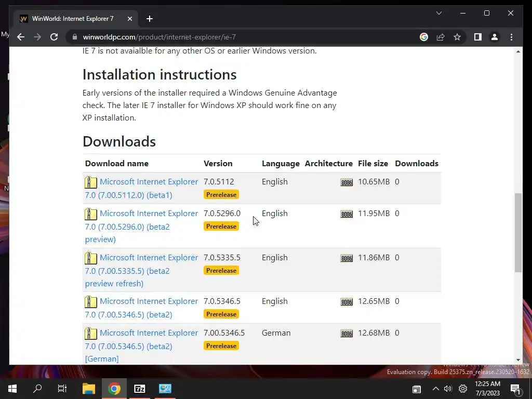The height and width of the screenshot is (399, 532).
Task: Bookmark this page with the star icon
Action: [457, 37]
